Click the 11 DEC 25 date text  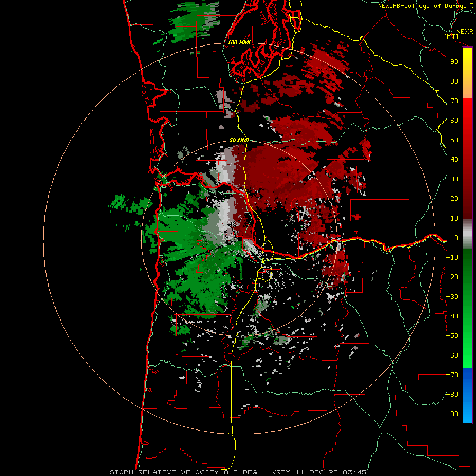pyautogui.click(x=318, y=472)
